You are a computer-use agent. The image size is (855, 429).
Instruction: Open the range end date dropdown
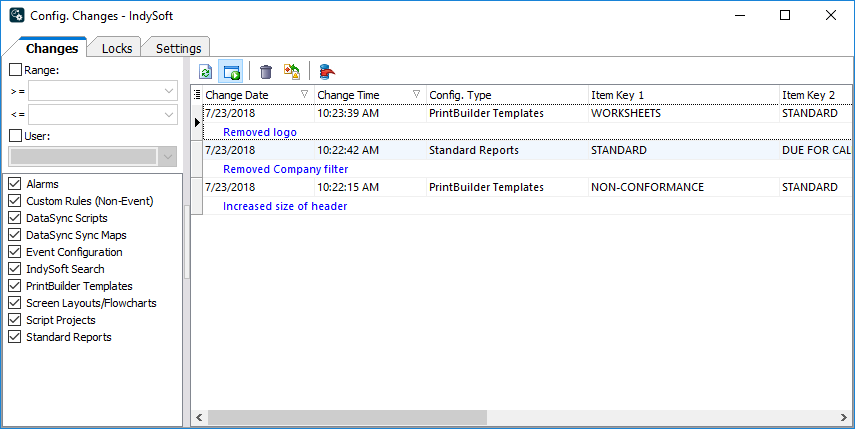pyautogui.click(x=168, y=115)
